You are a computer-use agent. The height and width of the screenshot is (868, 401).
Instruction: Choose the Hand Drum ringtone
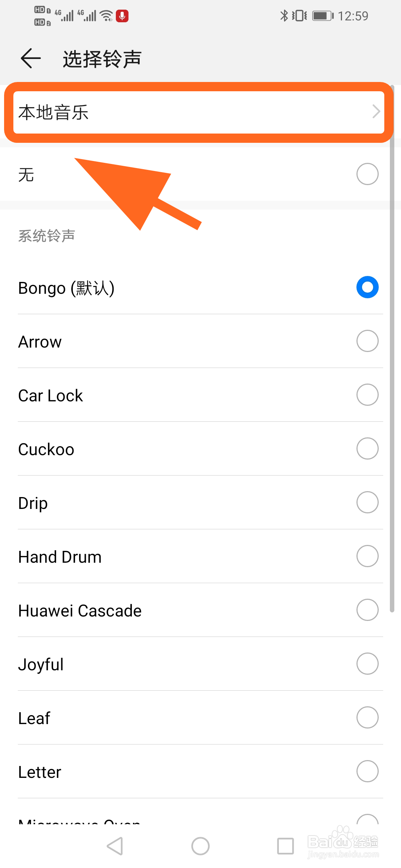(200, 556)
